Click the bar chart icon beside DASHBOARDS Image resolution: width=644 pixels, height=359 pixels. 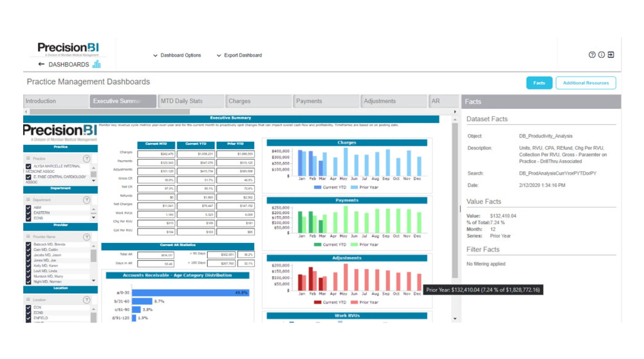(x=97, y=64)
